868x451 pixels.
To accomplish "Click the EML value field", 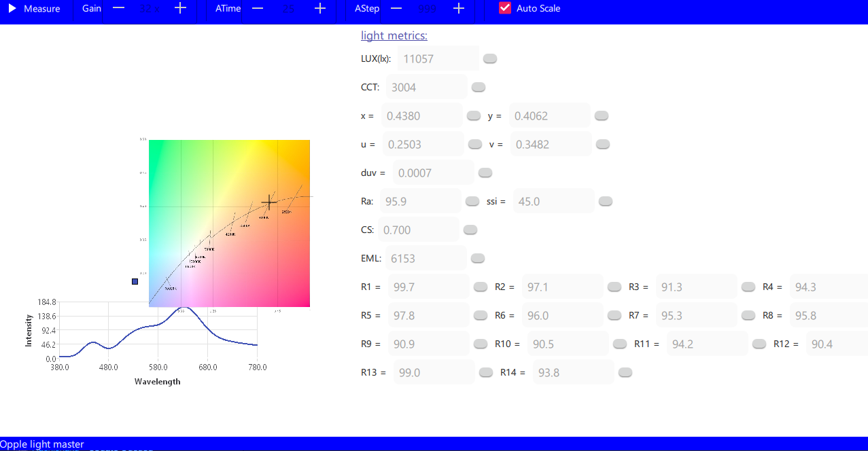I will click(x=426, y=259).
